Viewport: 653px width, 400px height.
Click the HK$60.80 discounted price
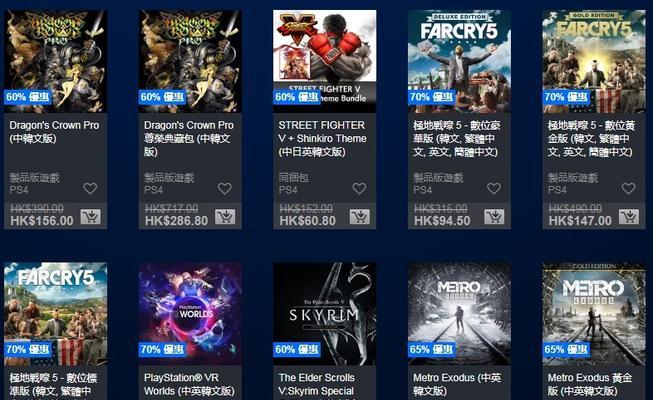(x=307, y=221)
